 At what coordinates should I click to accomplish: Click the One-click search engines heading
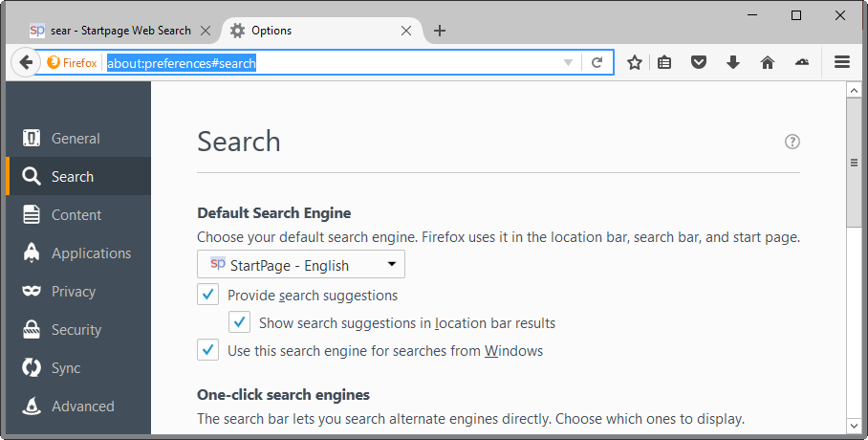pos(283,394)
